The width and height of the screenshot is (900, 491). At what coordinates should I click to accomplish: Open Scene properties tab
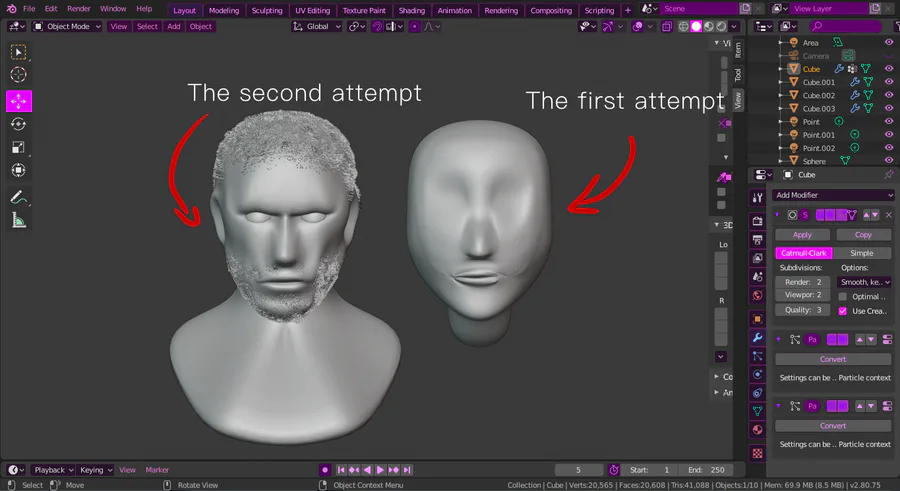(x=758, y=277)
